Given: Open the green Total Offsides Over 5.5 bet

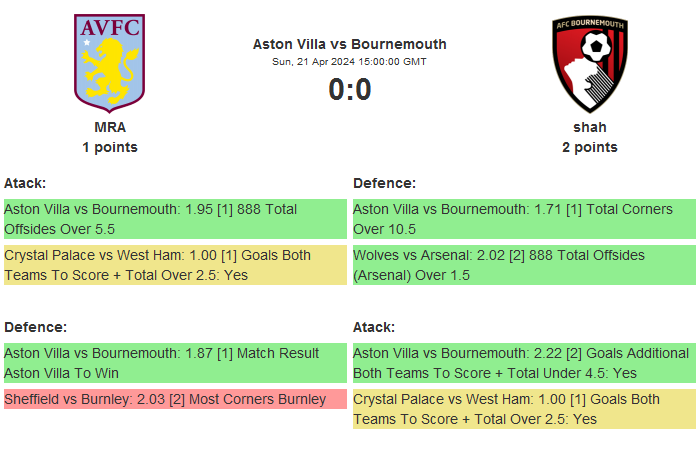Looking at the screenshot, I should [175, 219].
